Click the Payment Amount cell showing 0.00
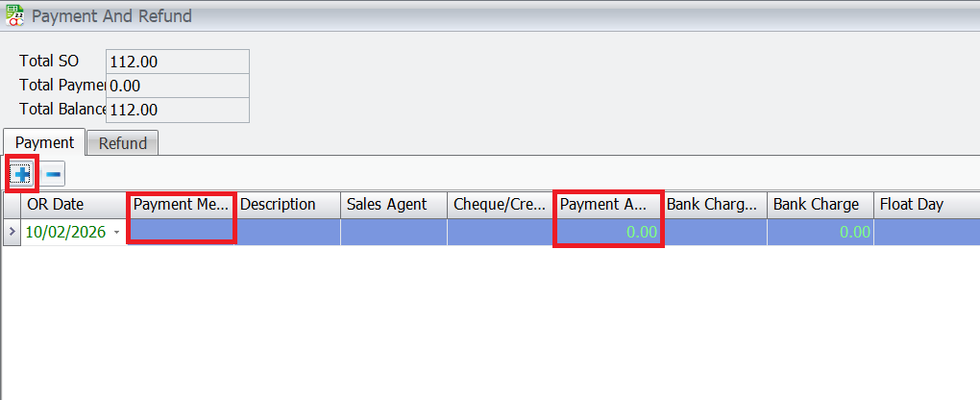980x400 pixels. (607, 232)
